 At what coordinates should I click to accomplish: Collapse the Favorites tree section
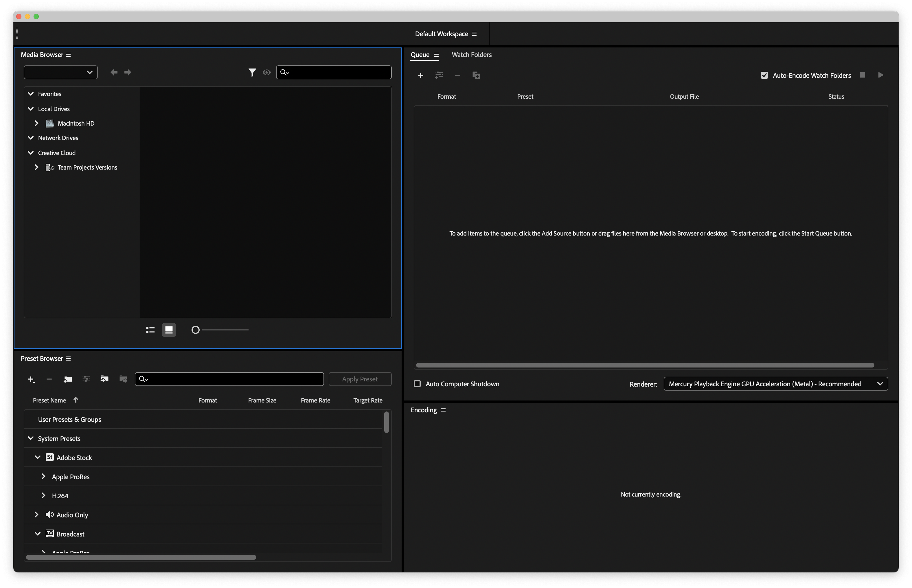(x=31, y=93)
